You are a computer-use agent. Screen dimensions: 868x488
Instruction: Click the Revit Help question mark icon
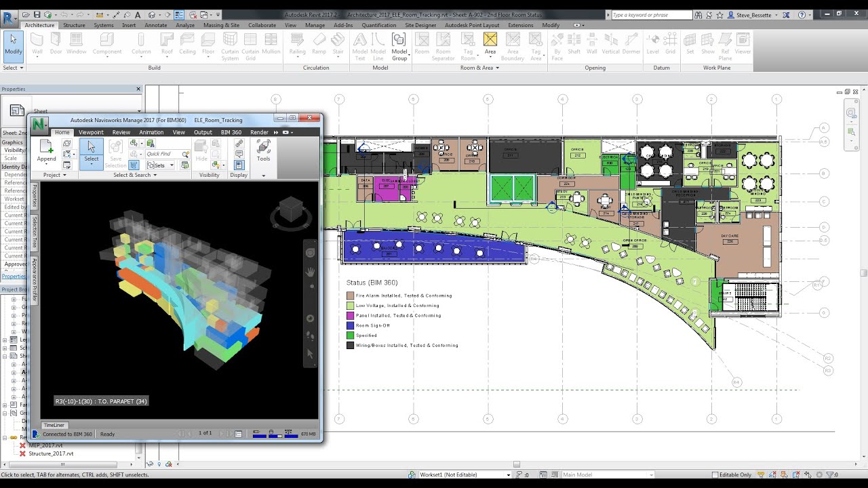click(x=802, y=14)
